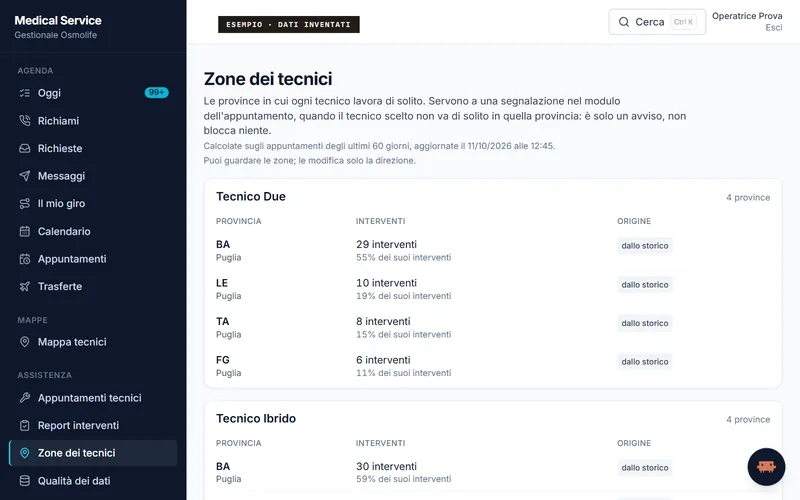Click the Mappa tecnici pin icon
Screen dimensions: 800x500
click(x=24, y=342)
